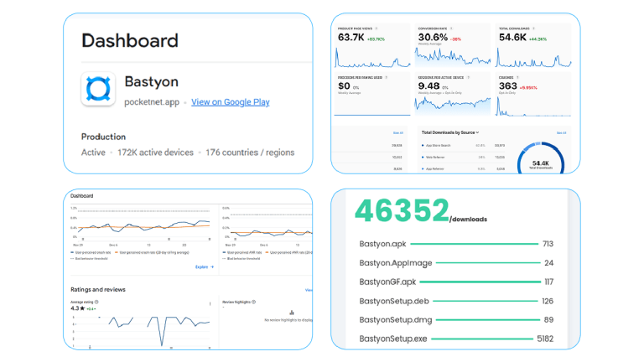644x362 pixels.
Task: Click three-dot menu on Average rating card
Action: click(x=210, y=303)
